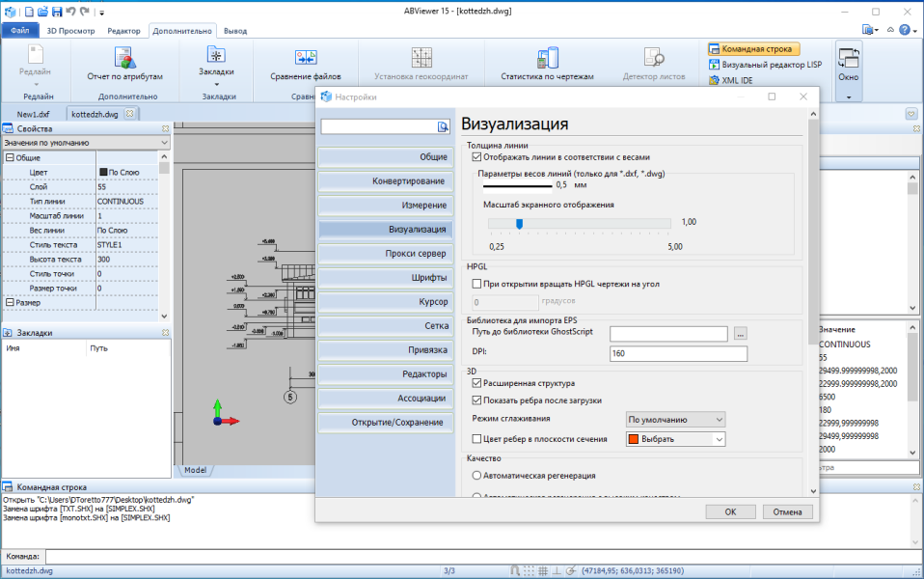
Task: Open the attribute report tool icon
Action: (x=125, y=58)
